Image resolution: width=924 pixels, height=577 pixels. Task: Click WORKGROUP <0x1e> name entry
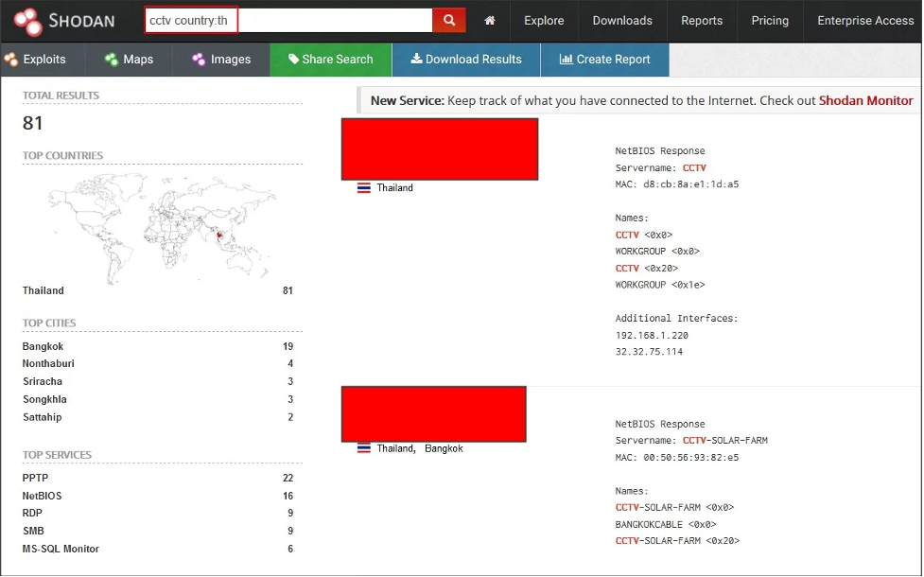(660, 285)
